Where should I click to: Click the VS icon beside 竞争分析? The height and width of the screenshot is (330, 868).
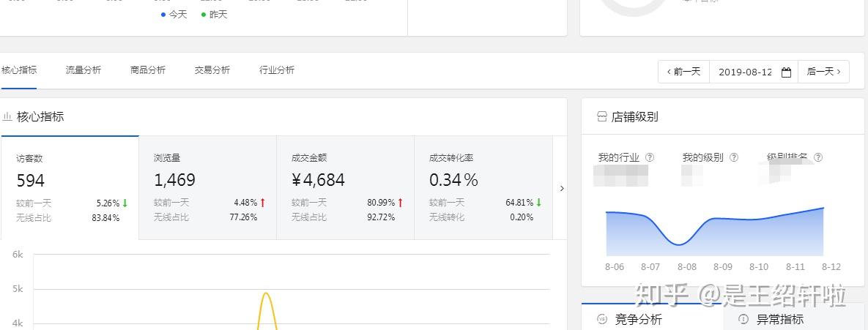point(602,319)
